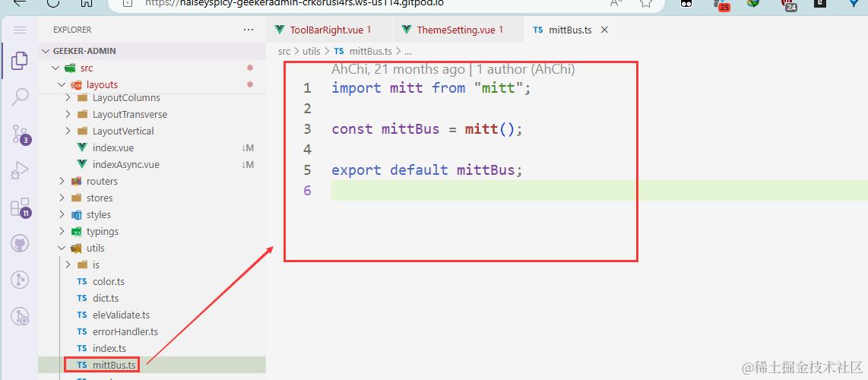868x380 pixels.
Task: Click the 'AhChi, 21 months ago' CodeLens
Action: (x=398, y=69)
